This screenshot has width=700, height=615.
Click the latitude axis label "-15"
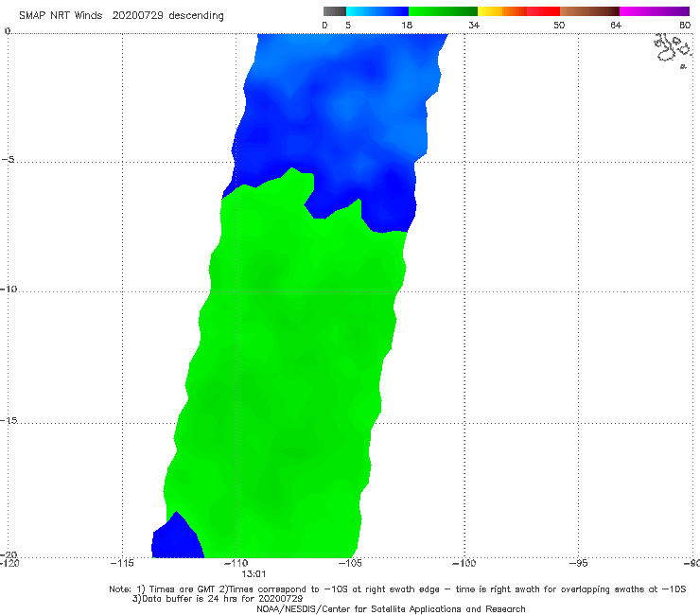[x=9, y=420]
